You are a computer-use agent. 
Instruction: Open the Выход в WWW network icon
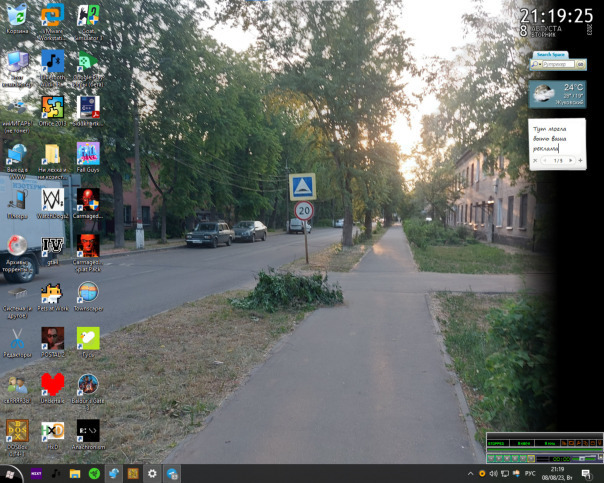(17, 161)
